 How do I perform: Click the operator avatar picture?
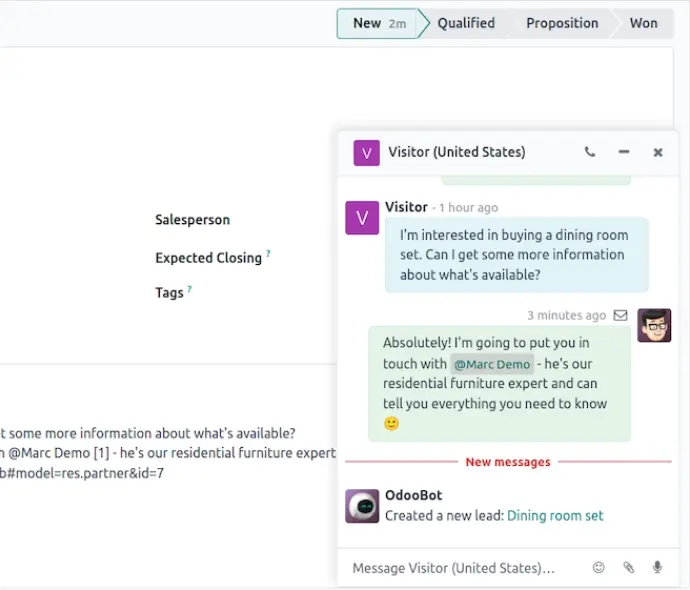pyautogui.click(x=654, y=326)
